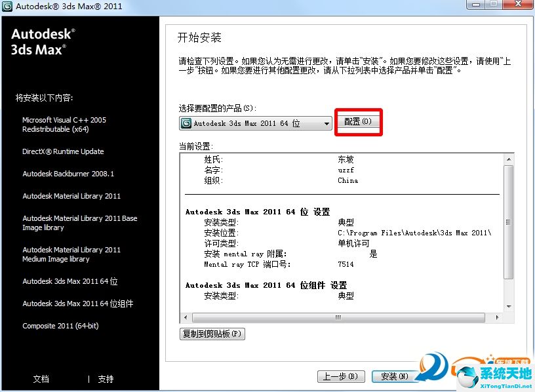Click the settings list scroll-down arrow
Viewport: 535px width, 392px height.
coord(509,306)
